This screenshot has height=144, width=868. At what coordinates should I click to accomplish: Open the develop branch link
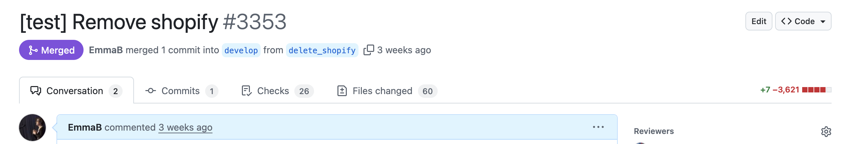(241, 50)
